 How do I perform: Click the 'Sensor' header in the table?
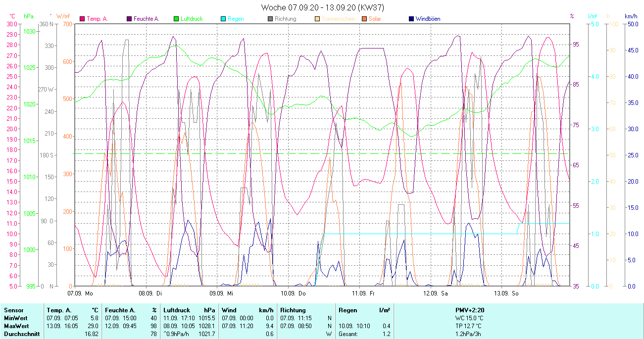tap(13, 310)
